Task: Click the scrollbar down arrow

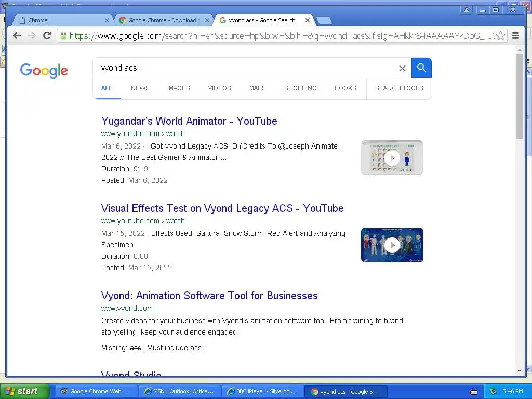Action: 520,371
